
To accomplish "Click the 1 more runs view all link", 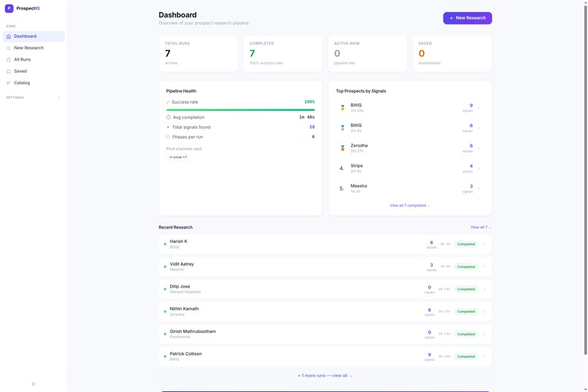I will pos(325,375).
